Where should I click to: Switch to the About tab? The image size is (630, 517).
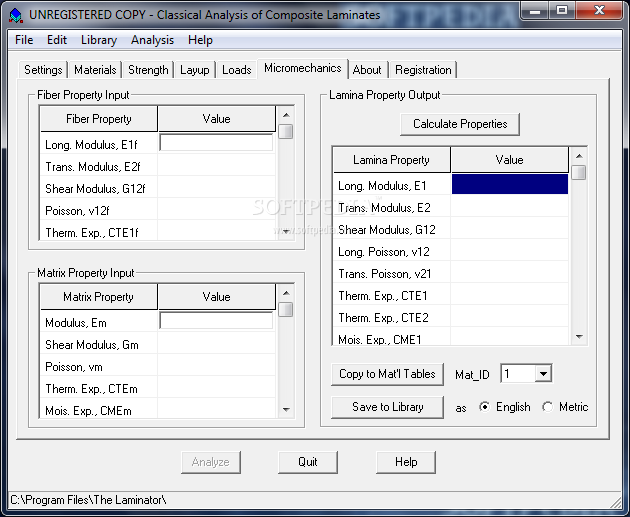pyautogui.click(x=367, y=70)
